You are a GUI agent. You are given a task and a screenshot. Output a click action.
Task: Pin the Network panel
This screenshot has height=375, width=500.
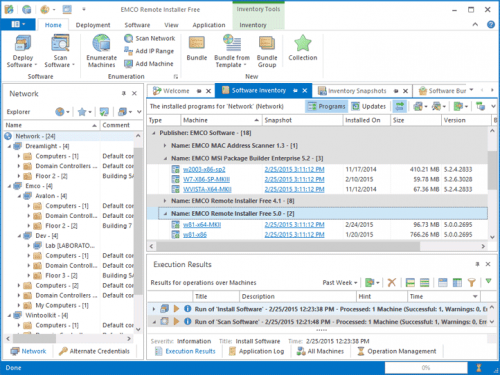(x=124, y=93)
